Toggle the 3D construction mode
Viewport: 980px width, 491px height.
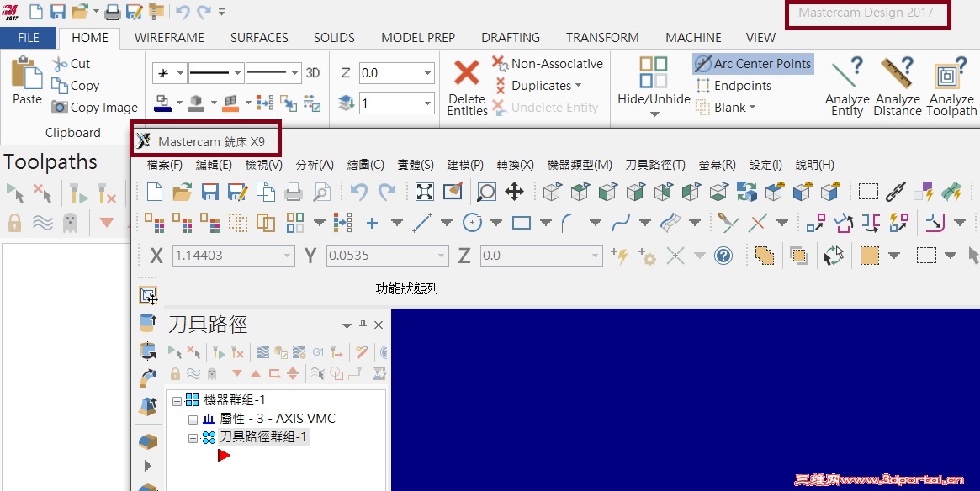point(313,73)
